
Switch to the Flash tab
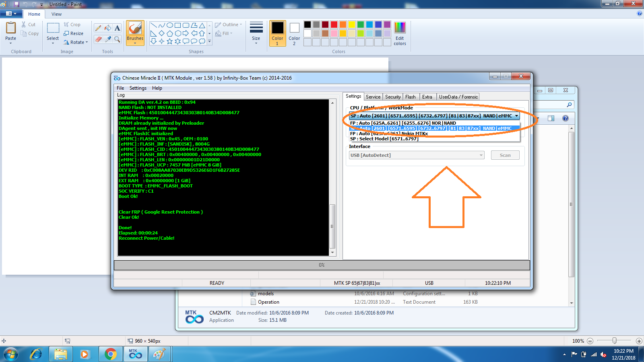pos(411,97)
